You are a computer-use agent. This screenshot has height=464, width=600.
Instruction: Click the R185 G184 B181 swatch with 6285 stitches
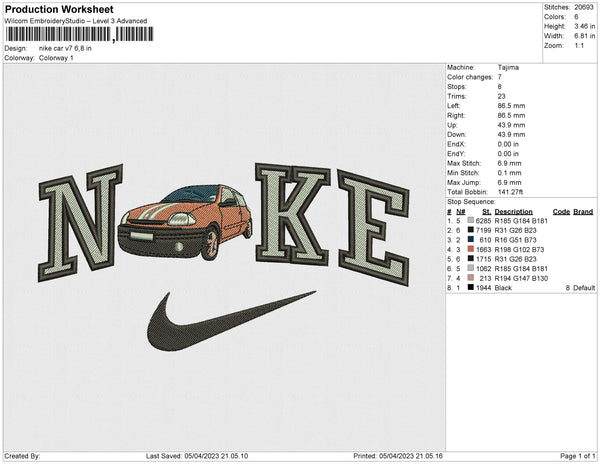[x=471, y=221]
